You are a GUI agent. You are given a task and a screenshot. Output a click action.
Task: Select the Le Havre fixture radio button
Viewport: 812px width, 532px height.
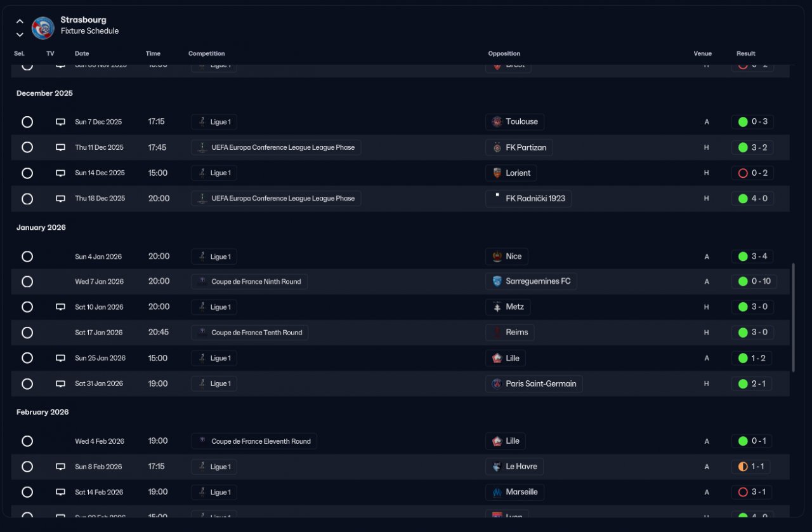27,467
